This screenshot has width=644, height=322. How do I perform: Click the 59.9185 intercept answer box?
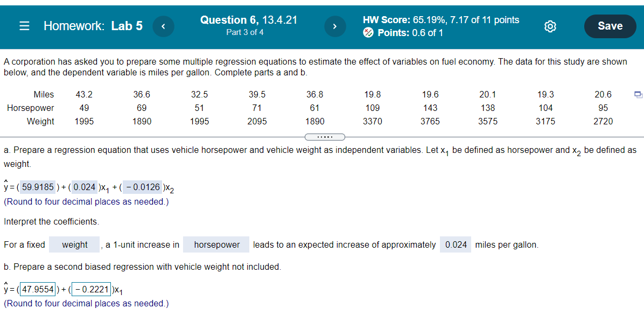37,188
